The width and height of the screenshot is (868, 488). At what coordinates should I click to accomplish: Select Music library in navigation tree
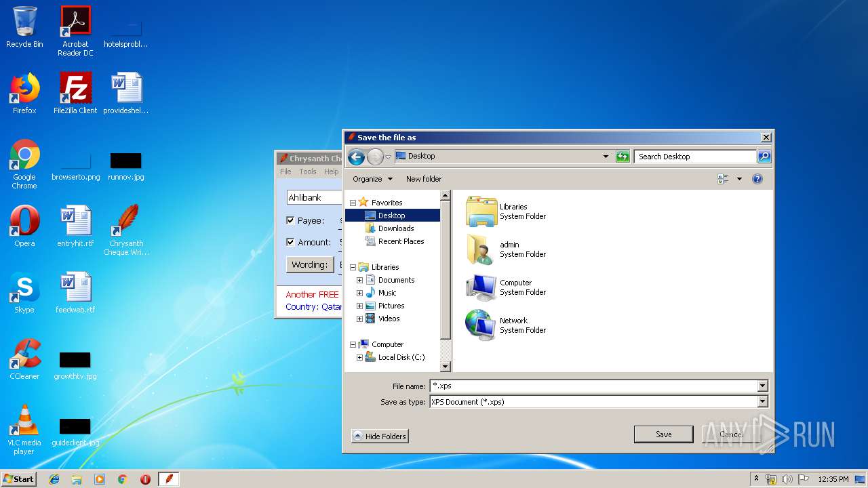coord(381,293)
